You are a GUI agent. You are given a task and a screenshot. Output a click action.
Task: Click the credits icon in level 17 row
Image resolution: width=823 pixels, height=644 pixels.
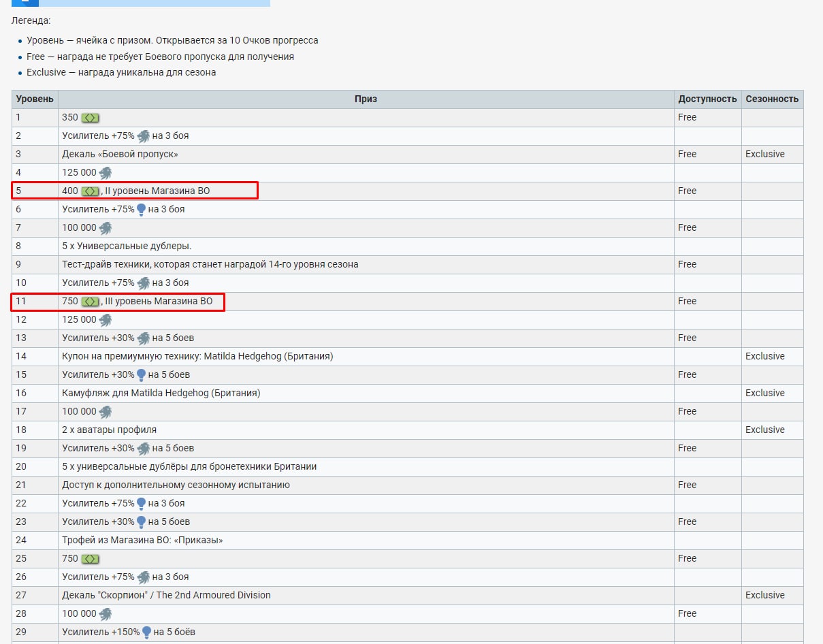click(105, 412)
